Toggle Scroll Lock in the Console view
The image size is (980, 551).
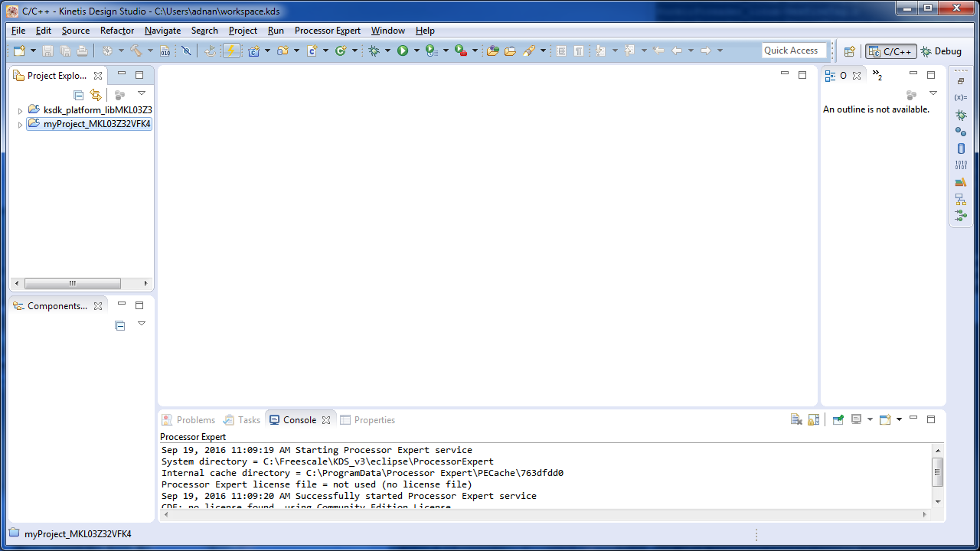click(814, 419)
